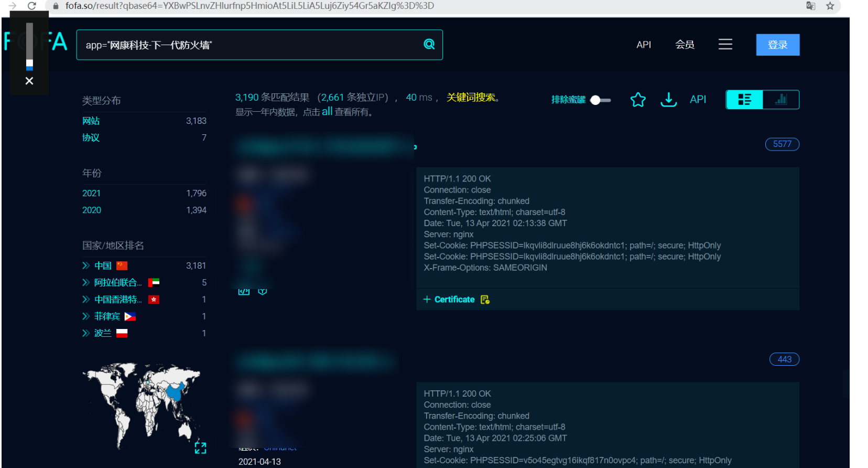Click the 中国 country name
The height and width of the screenshot is (468, 868).
pos(103,266)
